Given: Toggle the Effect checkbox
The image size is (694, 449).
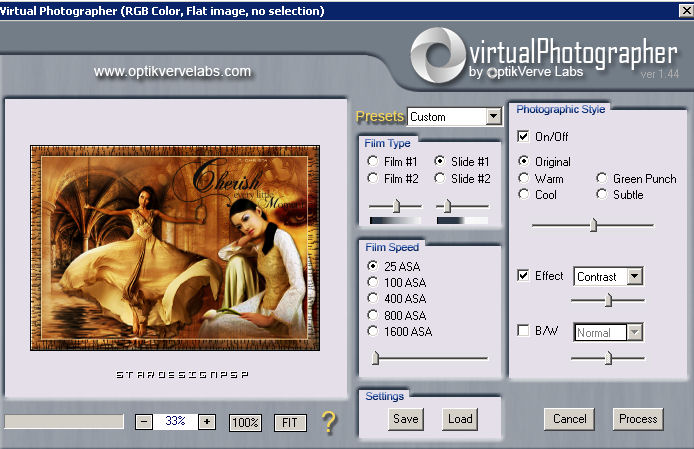Looking at the screenshot, I should point(523,275).
